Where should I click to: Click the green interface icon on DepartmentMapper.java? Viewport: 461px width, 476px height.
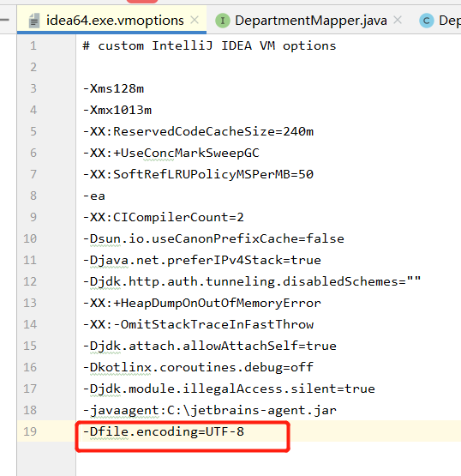pos(223,21)
